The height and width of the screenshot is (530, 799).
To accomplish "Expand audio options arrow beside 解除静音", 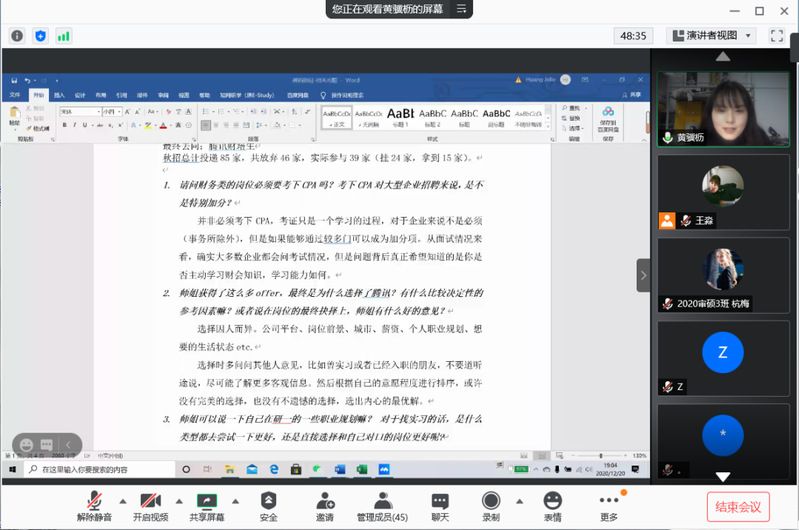I will pyautogui.click(x=123, y=500).
